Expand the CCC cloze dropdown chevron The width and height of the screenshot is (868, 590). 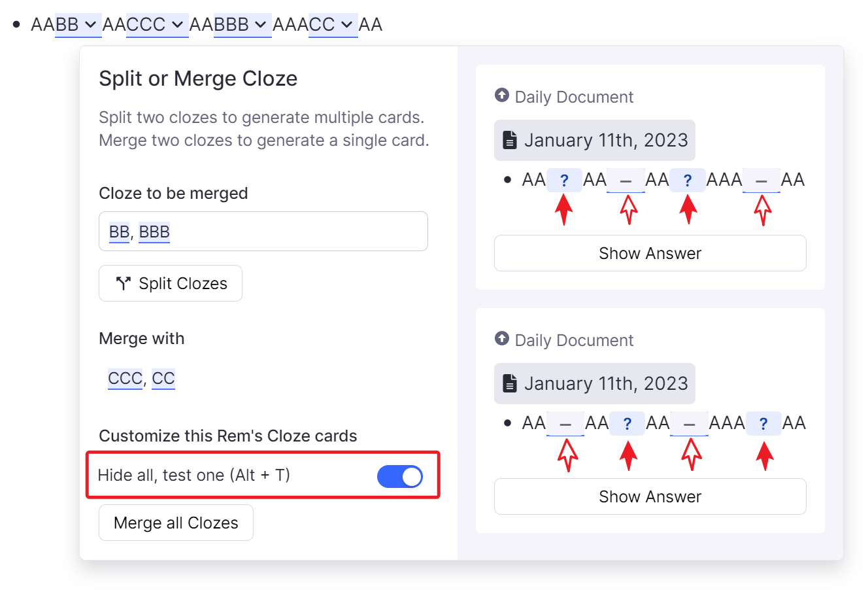pyautogui.click(x=177, y=25)
